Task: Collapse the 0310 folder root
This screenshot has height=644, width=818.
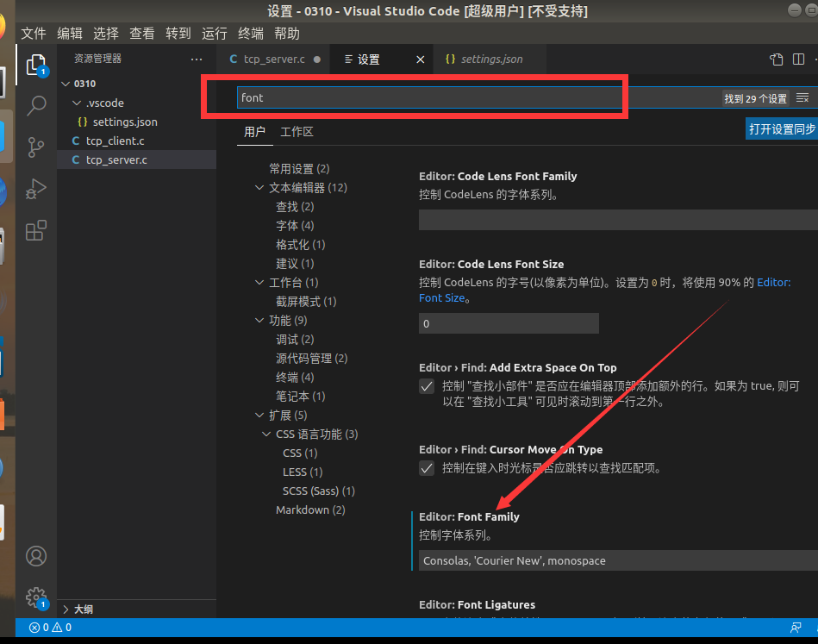Action: coord(66,84)
